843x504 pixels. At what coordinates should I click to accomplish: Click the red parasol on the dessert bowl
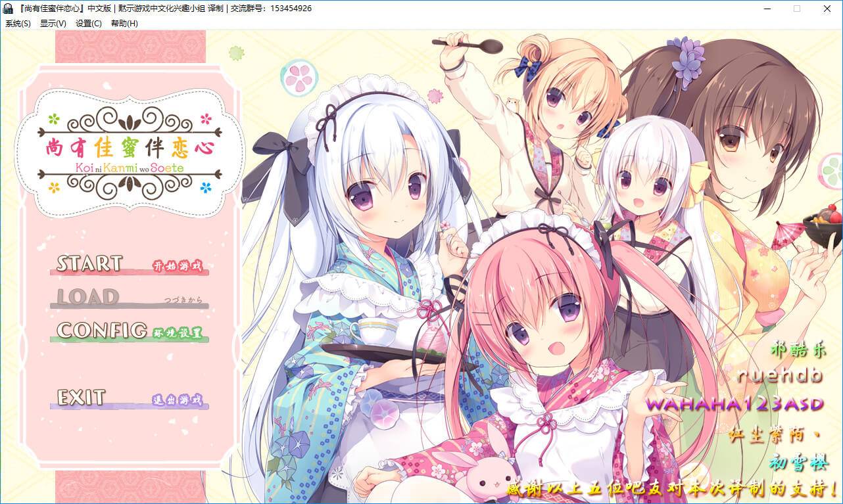point(788,234)
